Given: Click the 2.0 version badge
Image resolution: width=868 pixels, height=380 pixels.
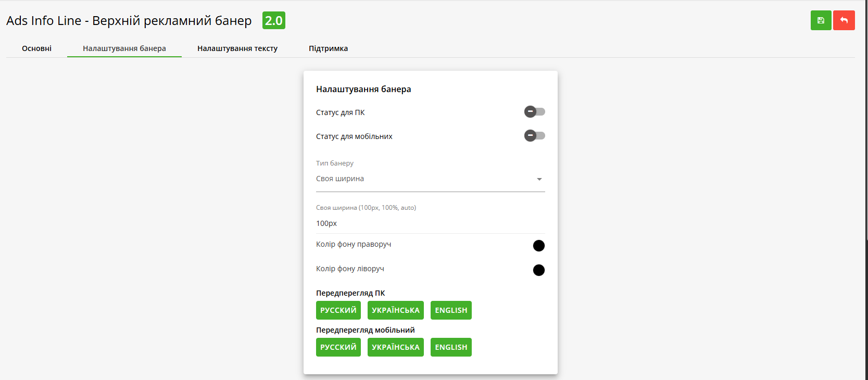Looking at the screenshot, I should [x=273, y=20].
